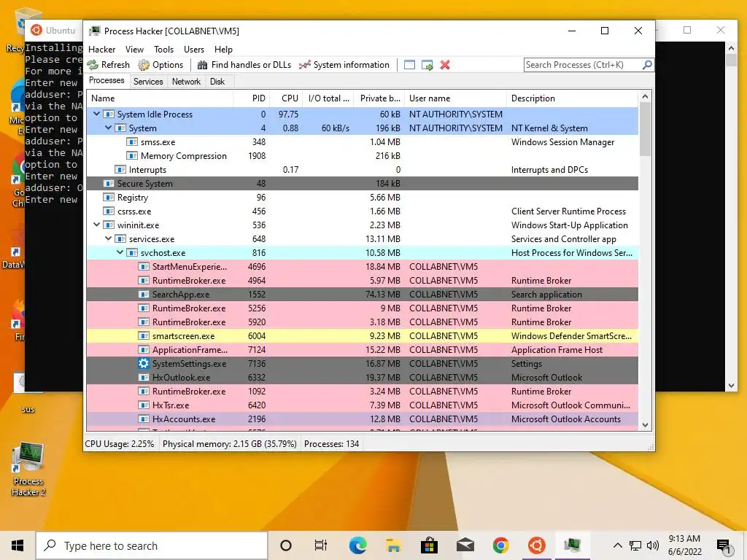Collapse the svchost.exe 816 node

[120, 252]
